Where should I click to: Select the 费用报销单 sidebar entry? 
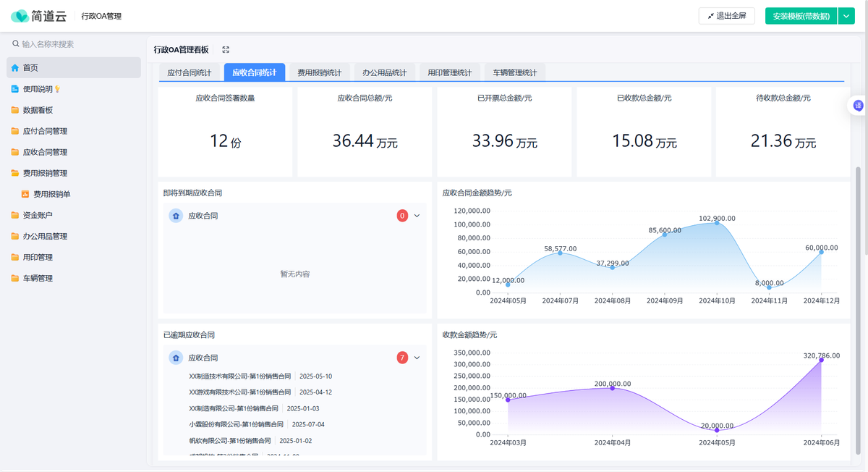[46, 194]
